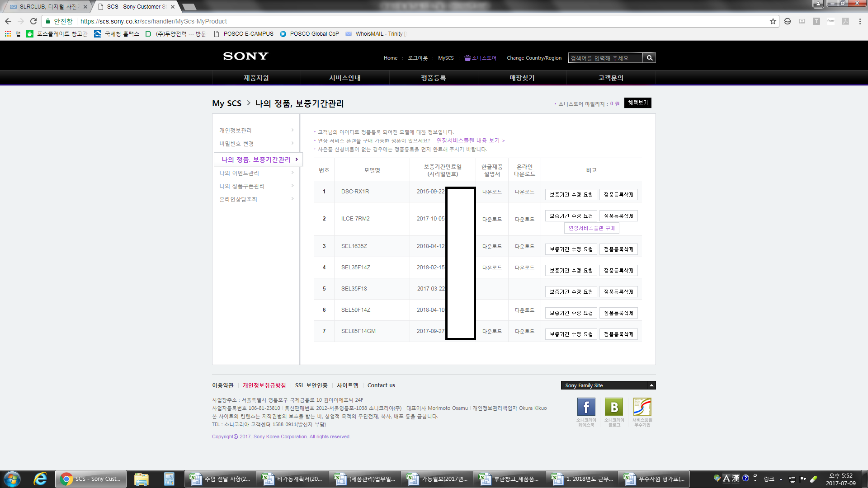Switch to SLRCLUB browser tab

[x=47, y=7]
